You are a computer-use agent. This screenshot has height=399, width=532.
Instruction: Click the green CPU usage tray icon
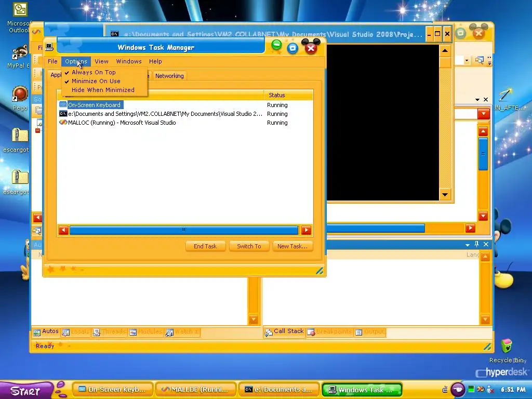tap(471, 390)
